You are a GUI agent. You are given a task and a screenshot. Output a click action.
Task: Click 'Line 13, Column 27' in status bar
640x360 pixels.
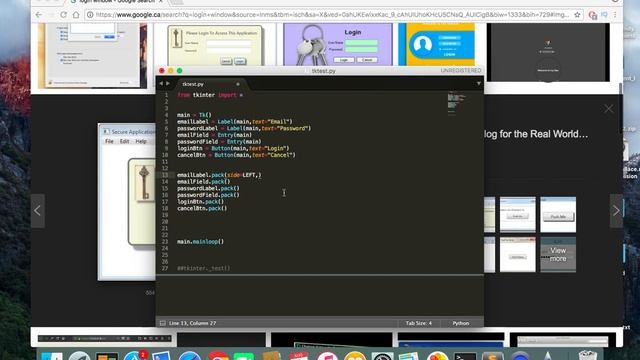[x=192, y=323]
